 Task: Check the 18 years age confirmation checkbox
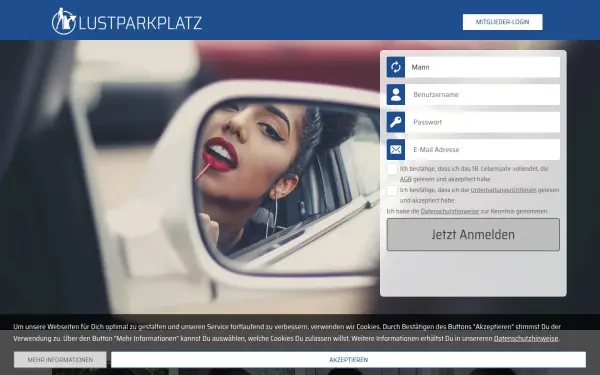click(x=392, y=169)
